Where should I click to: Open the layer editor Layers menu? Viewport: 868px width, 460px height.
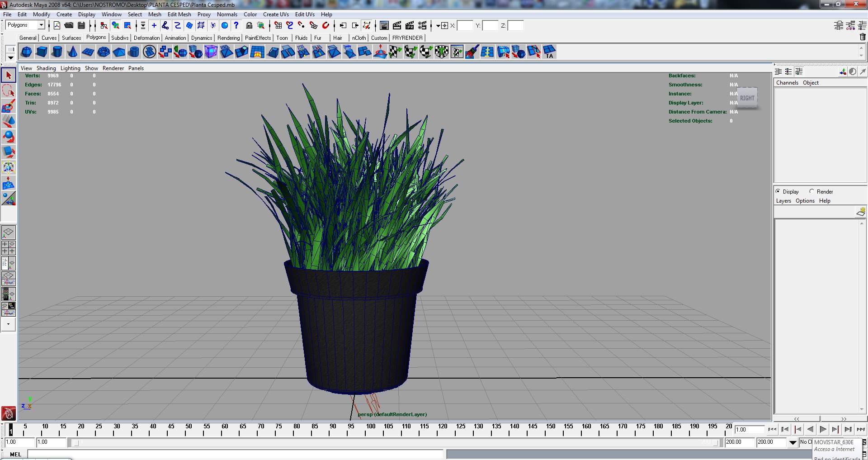(783, 201)
